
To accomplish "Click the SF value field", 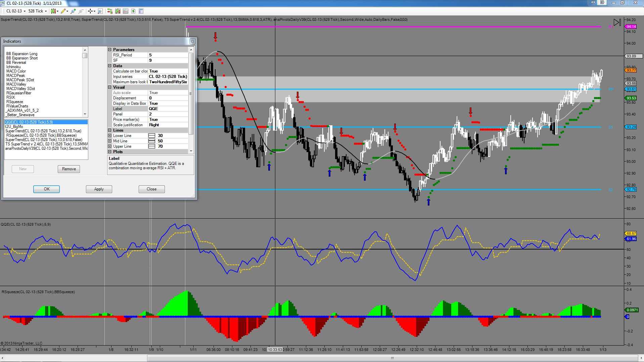I will point(168,60).
